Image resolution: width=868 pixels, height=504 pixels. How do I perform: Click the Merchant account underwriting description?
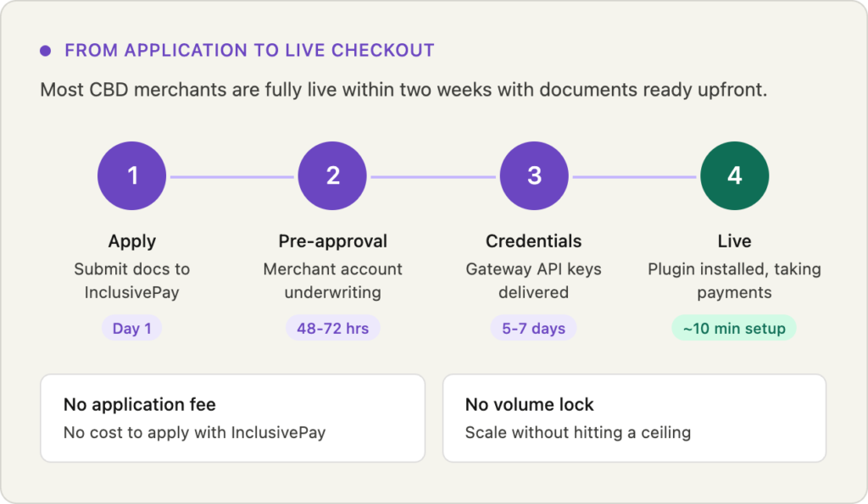point(332,281)
